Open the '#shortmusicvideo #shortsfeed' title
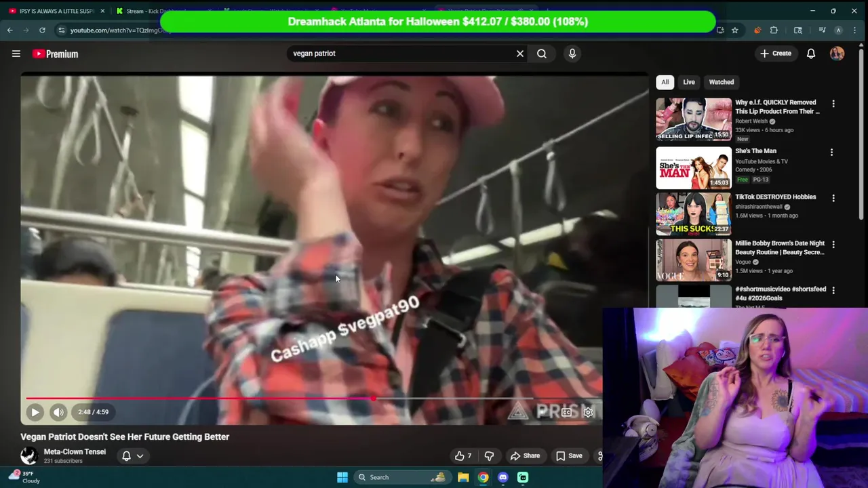868x488 pixels. pyautogui.click(x=781, y=293)
